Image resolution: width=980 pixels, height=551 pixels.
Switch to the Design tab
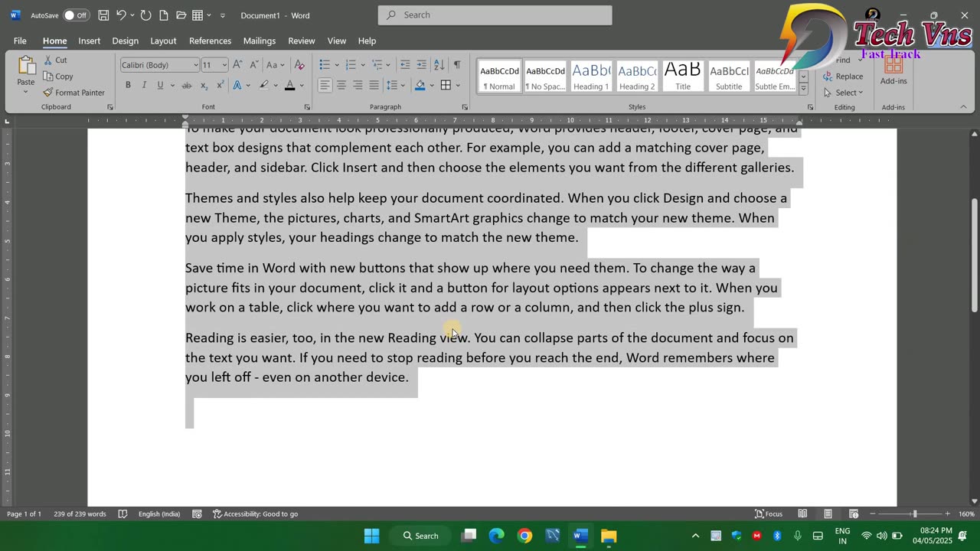click(125, 41)
